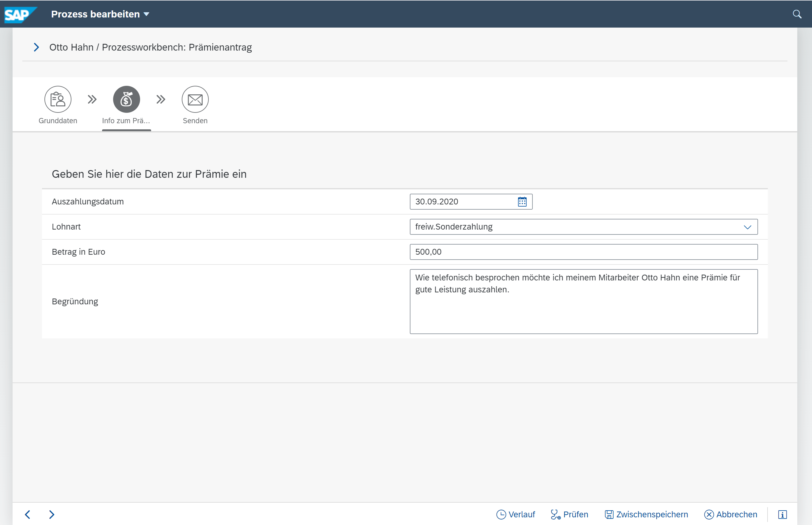Select the Info zum Prä... money bag step
Screen dimensions: 812x525
[x=127, y=99]
